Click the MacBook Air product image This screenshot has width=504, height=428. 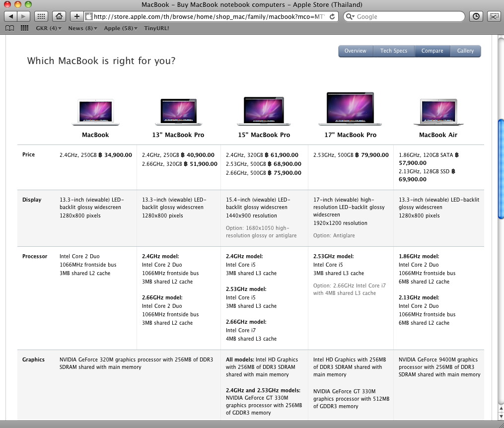coord(438,112)
